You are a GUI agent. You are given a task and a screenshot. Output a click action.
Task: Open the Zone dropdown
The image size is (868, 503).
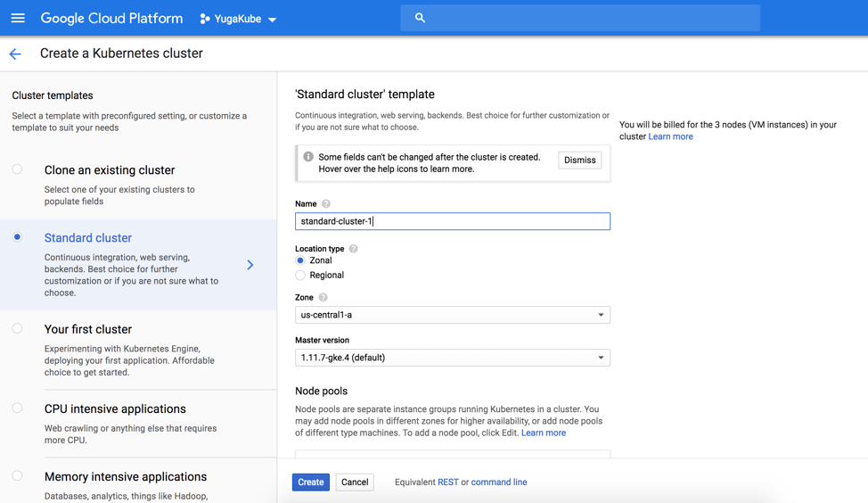point(452,315)
